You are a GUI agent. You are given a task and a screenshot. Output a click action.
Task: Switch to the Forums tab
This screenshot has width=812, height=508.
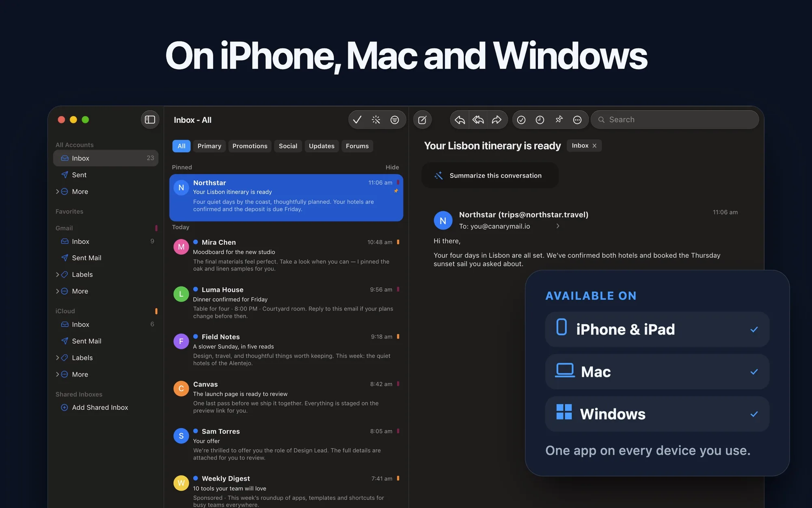pos(357,146)
